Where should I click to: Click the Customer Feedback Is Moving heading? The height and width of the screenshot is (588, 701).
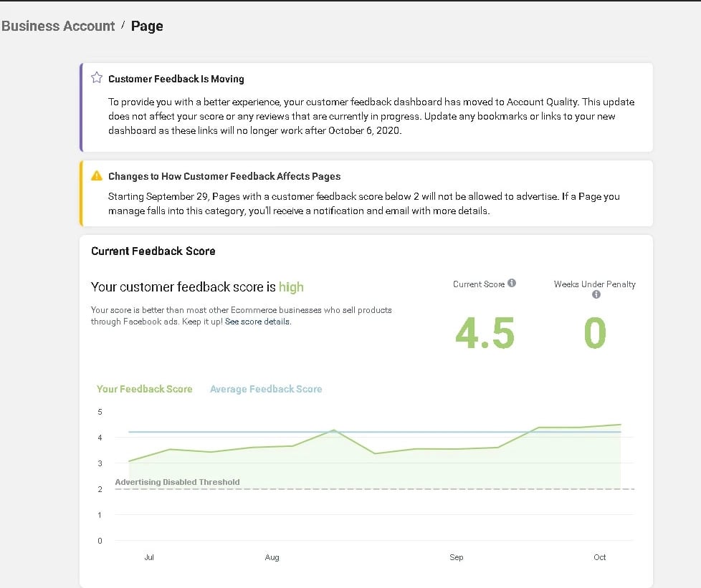[176, 79]
